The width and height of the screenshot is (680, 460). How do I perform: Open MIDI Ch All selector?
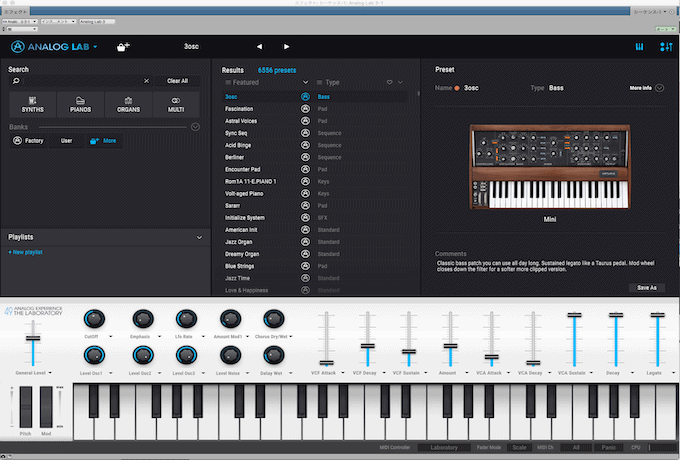click(576, 447)
